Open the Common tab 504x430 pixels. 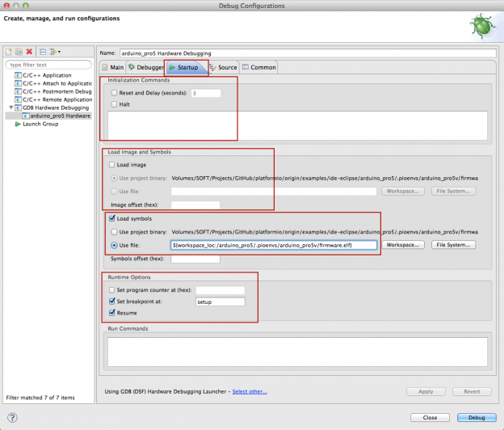tap(258, 68)
